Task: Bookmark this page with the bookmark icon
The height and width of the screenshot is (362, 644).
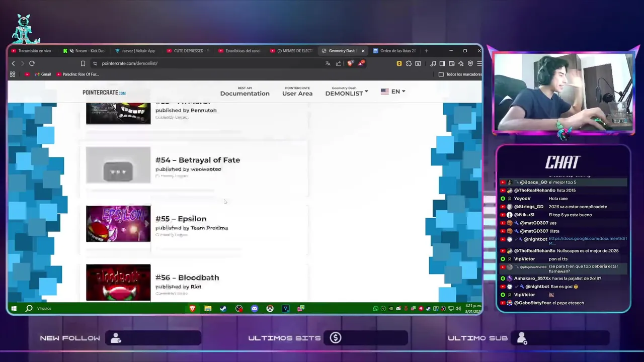Action: 83,63
